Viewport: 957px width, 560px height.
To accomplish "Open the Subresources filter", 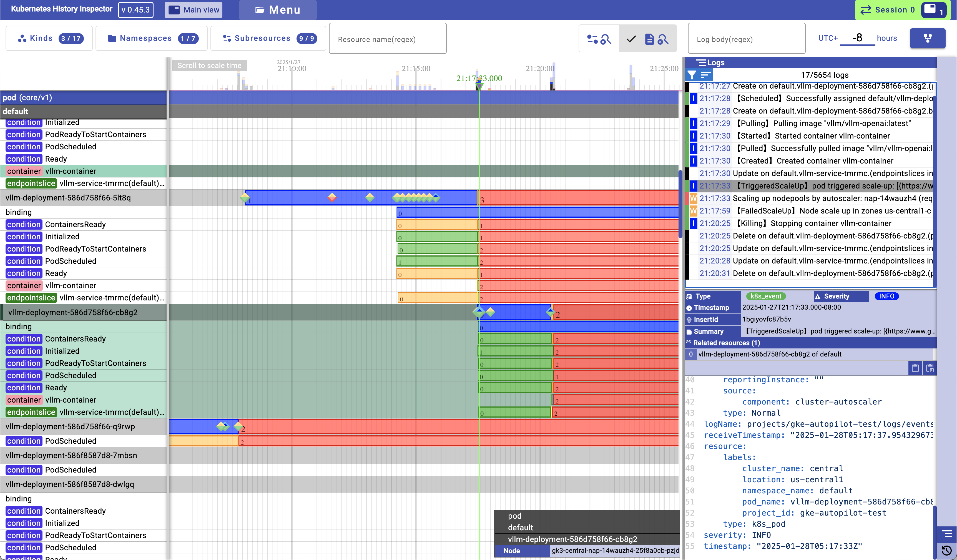I will [268, 38].
